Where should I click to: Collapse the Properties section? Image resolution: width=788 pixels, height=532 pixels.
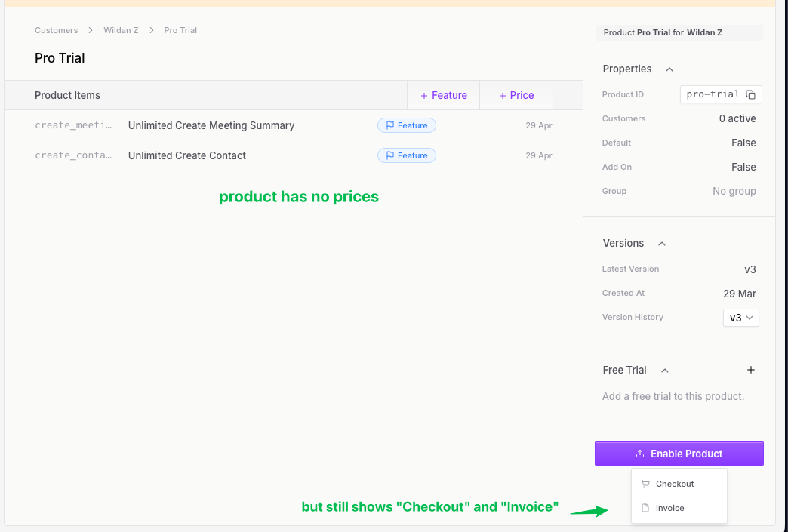coord(669,69)
